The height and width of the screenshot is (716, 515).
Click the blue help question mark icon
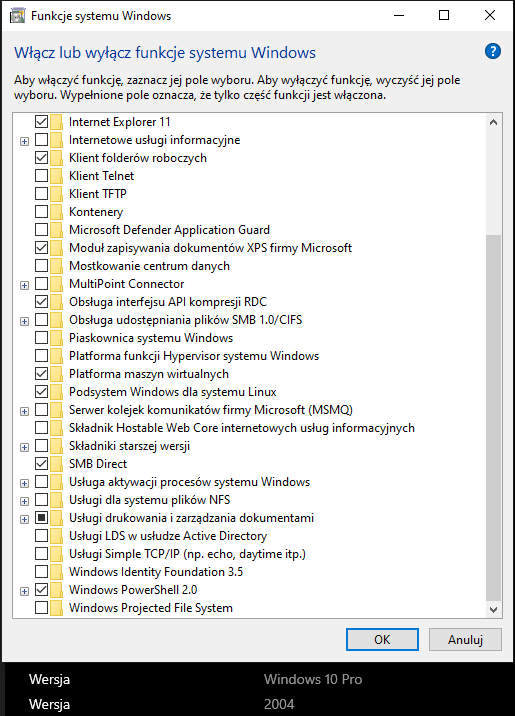click(x=493, y=51)
